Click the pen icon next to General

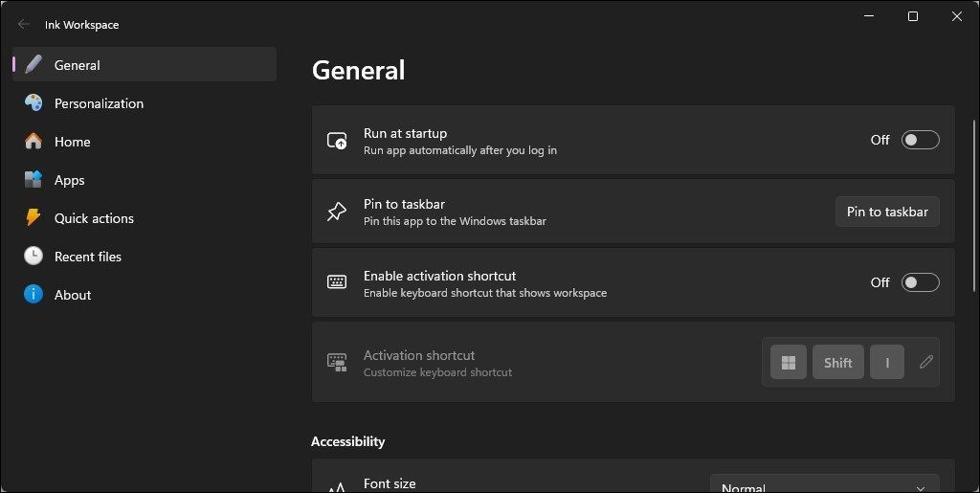pos(33,64)
